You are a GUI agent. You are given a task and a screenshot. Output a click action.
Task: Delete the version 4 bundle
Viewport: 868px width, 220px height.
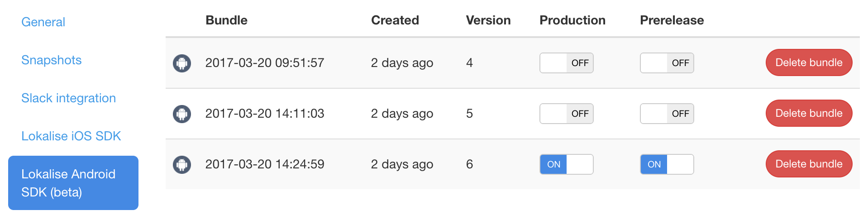809,62
